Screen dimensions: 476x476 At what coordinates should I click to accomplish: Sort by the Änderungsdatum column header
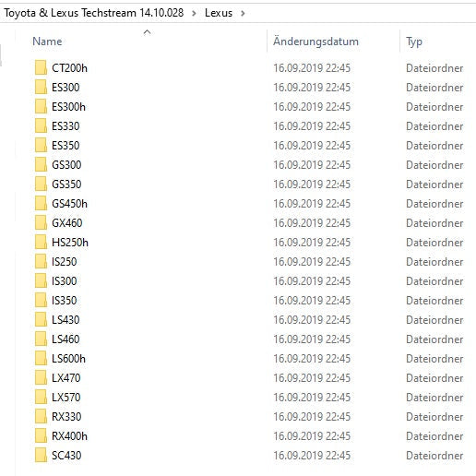315,42
